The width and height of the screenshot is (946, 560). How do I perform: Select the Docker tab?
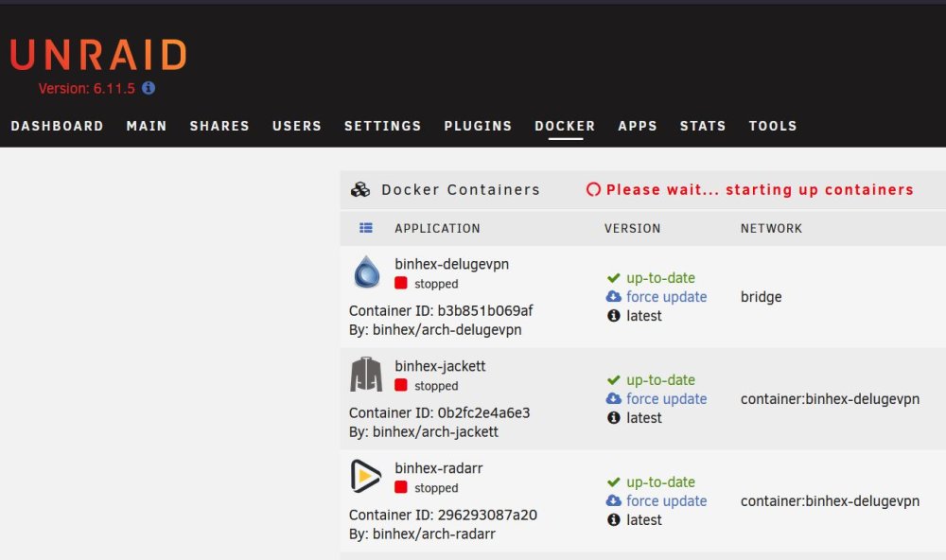tap(565, 126)
